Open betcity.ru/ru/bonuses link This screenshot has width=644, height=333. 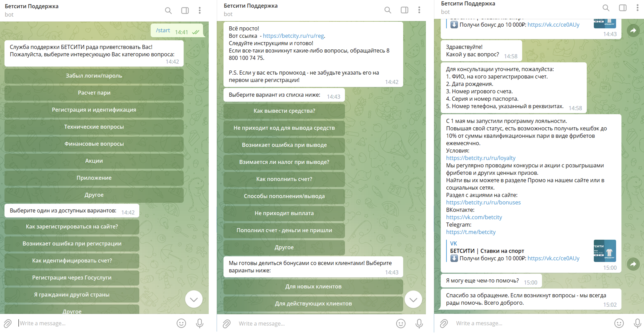click(483, 202)
